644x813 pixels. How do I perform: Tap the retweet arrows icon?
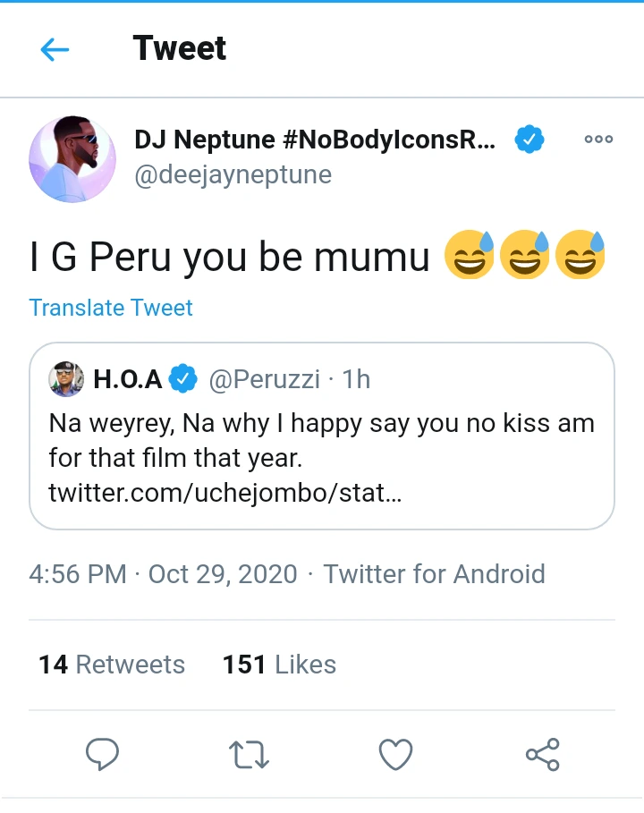click(x=250, y=756)
